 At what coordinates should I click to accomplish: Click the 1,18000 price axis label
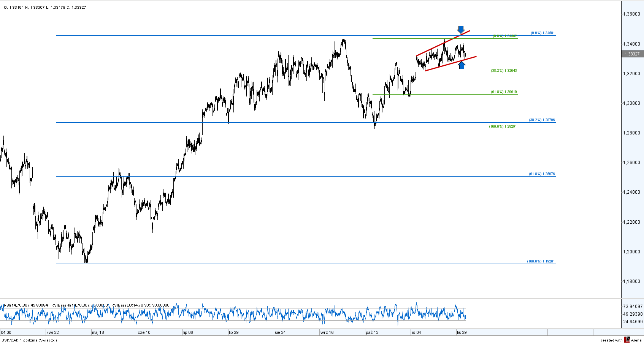tap(632, 281)
